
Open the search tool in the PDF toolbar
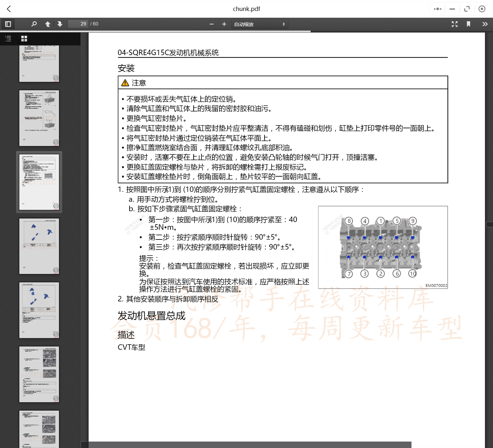pos(34,24)
